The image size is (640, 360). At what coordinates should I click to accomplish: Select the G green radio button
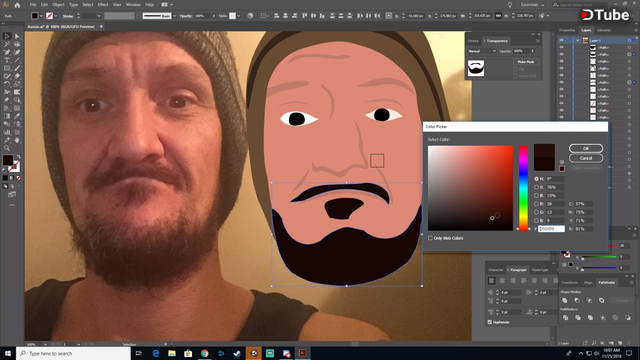click(x=536, y=212)
